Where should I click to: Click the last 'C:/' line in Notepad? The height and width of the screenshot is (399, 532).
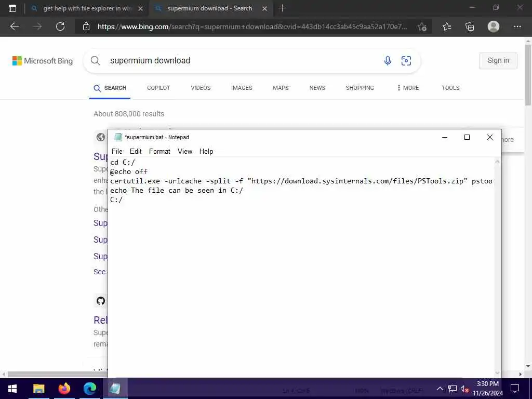click(x=116, y=199)
